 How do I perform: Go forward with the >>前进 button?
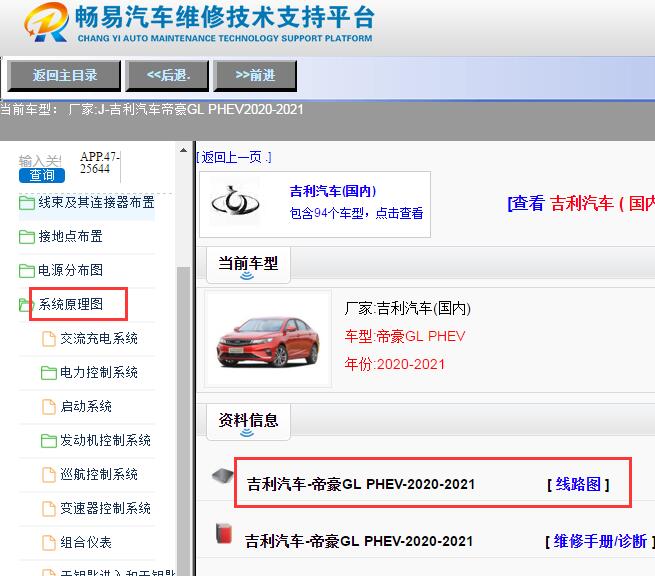point(255,76)
